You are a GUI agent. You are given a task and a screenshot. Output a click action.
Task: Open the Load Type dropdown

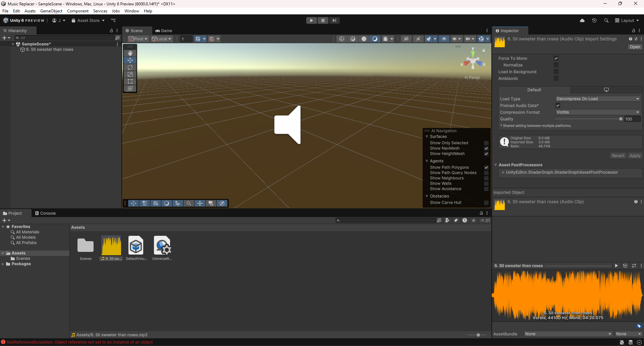[598, 99]
